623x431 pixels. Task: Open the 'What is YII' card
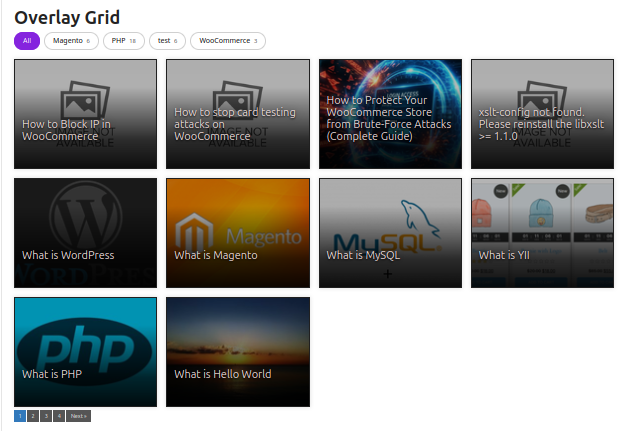click(542, 233)
